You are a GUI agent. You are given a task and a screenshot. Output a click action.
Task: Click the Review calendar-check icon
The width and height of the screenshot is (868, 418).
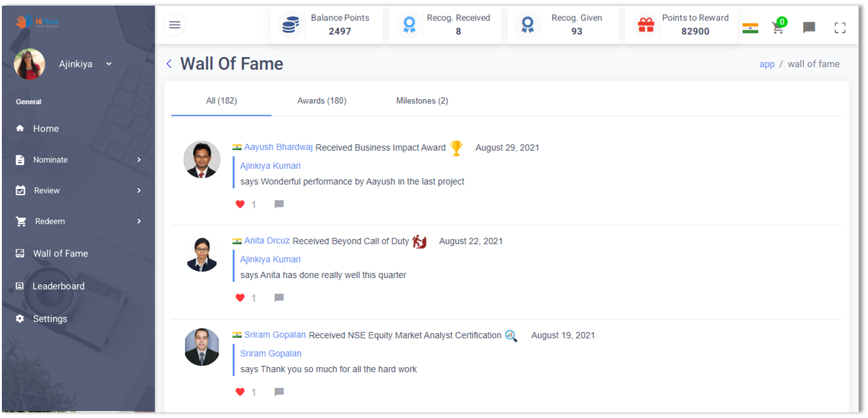(20, 190)
